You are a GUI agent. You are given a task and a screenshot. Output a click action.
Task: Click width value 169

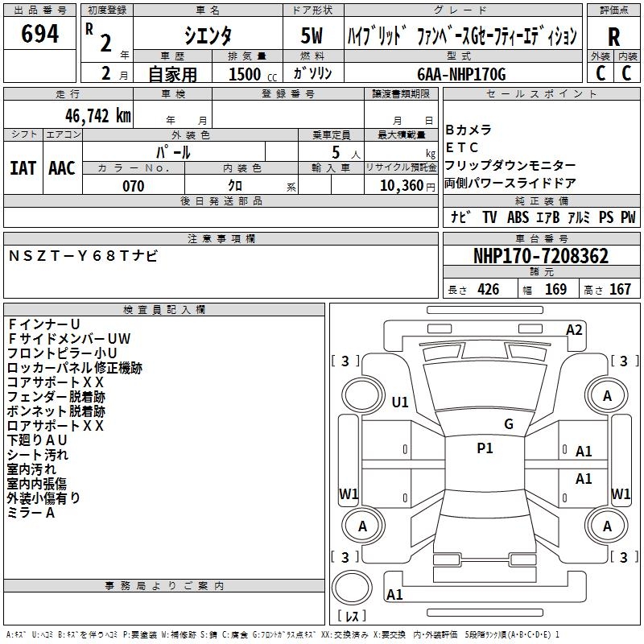click(555, 289)
